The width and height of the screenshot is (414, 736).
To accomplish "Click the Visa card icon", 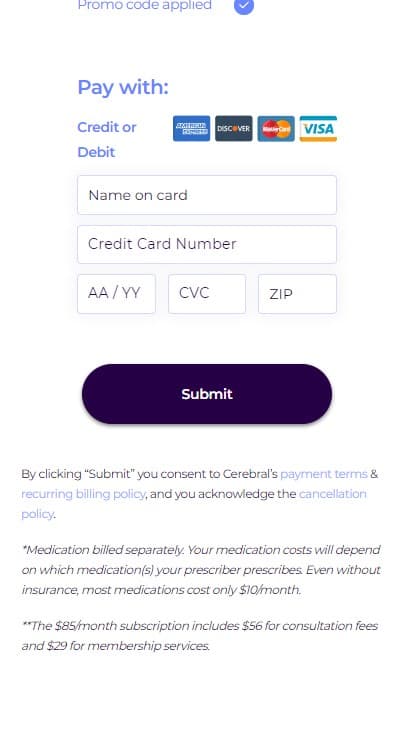I will [x=318, y=128].
